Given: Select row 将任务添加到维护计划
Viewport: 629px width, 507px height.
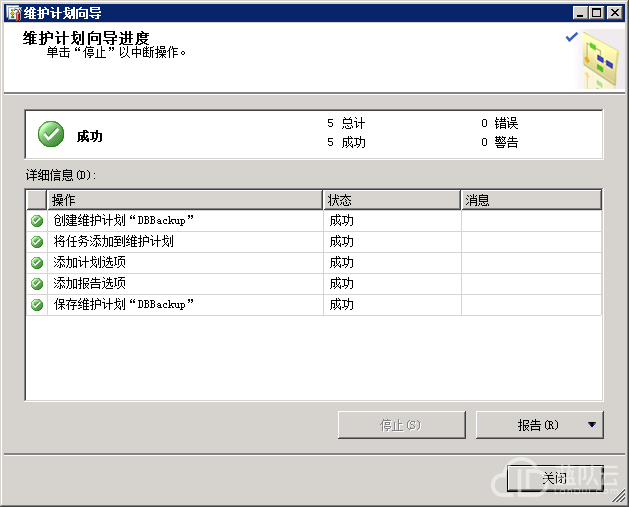Looking at the screenshot, I should (x=314, y=242).
